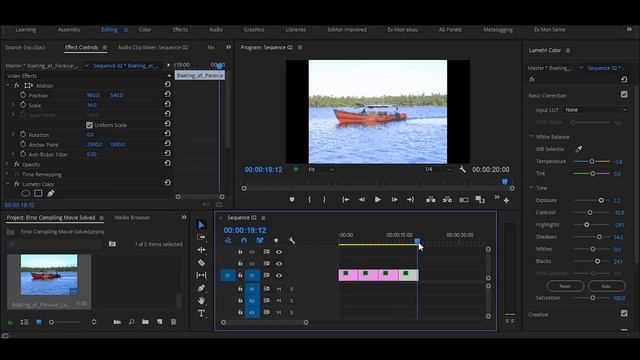Expand Time Remapping effect

[x=7, y=174]
